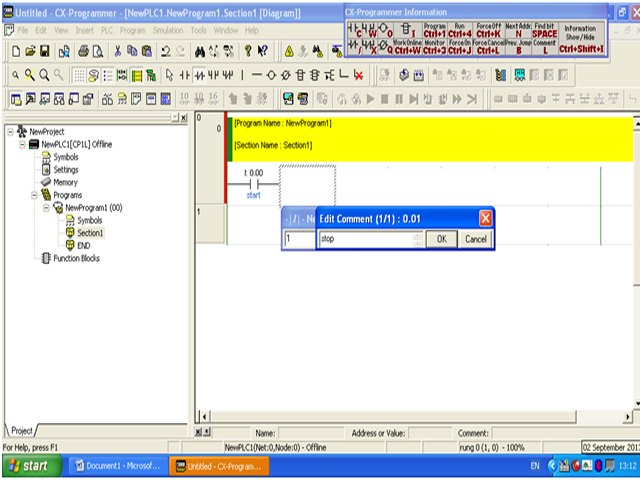The image size is (640, 480).
Task: Click the compile warning triangle icon
Action: [289, 51]
